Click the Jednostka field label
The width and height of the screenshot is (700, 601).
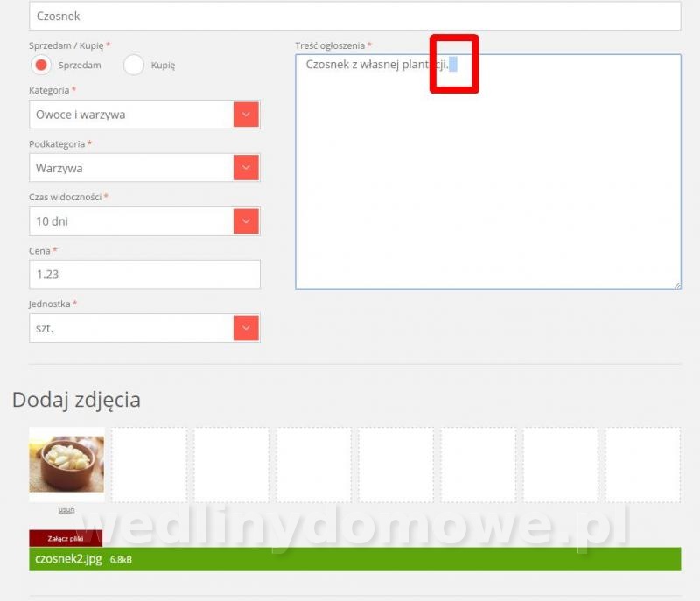click(50, 304)
